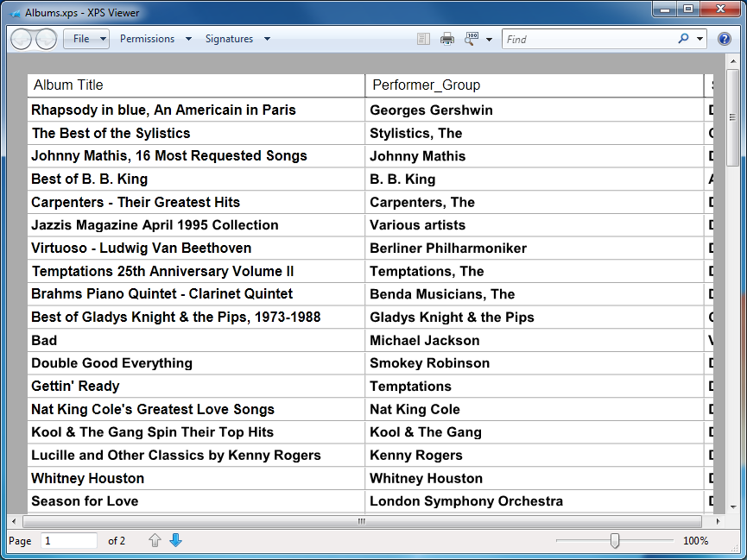Click the vertical scrollbar down arrow
747x560 pixels.
click(733, 508)
